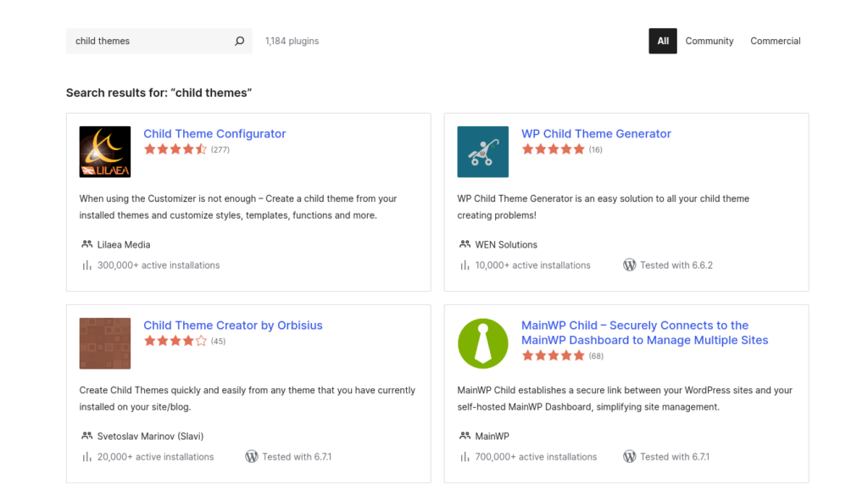This screenshot has width=868, height=496.
Task: Click the Lilaea Media author name
Action: 124,245
